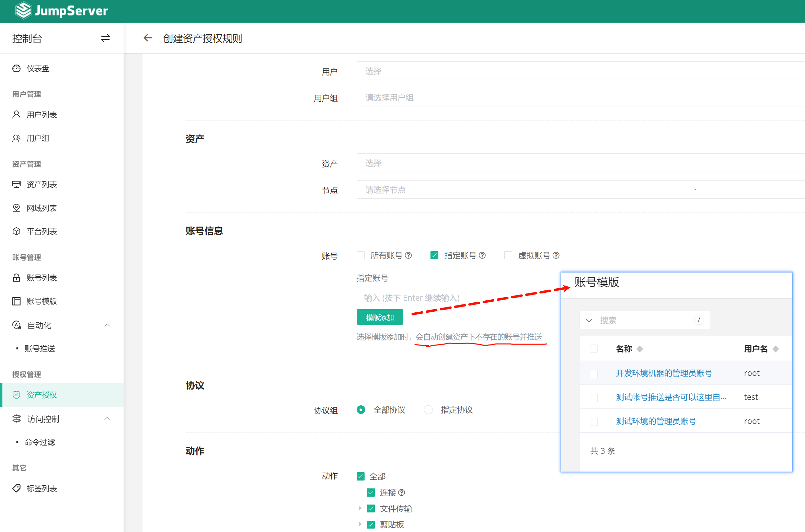Image resolution: width=805 pixels, height=532 pixels.
Task: Click the JumpServer logo
Action: click(62, 11)
